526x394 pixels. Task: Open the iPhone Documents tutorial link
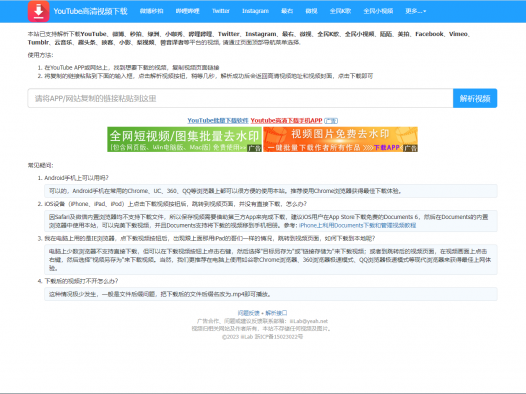tap(358, 225)
